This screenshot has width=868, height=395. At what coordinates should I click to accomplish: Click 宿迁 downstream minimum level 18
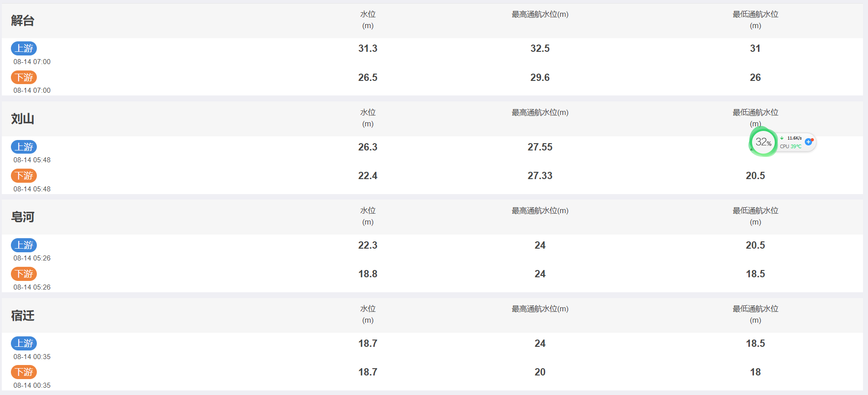[755, 372]
